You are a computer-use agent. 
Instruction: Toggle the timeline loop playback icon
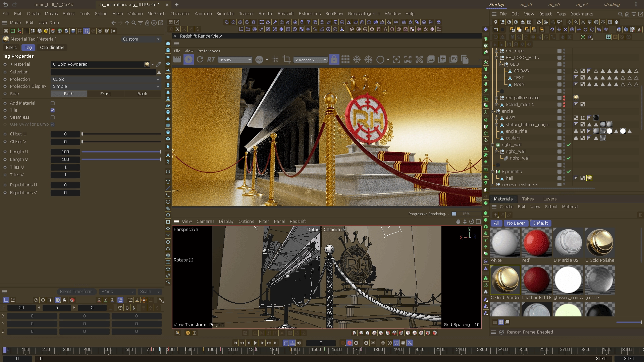pos(286,343)
